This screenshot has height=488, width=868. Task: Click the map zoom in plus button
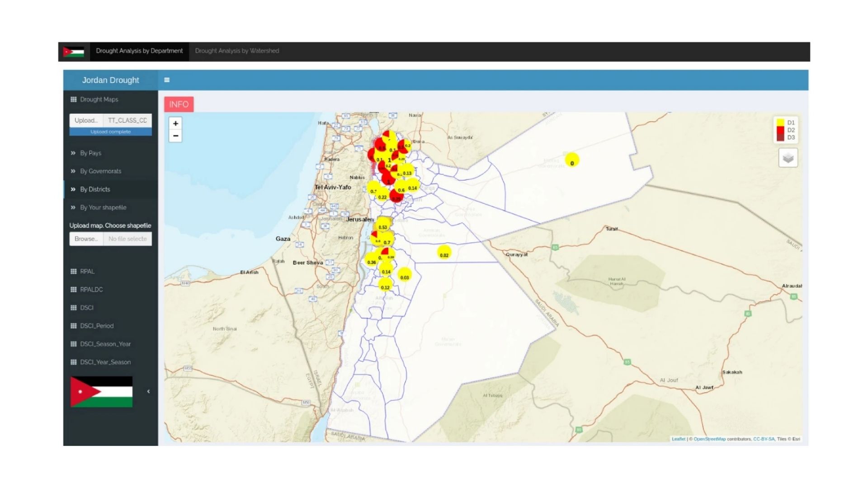pos(175,123)
